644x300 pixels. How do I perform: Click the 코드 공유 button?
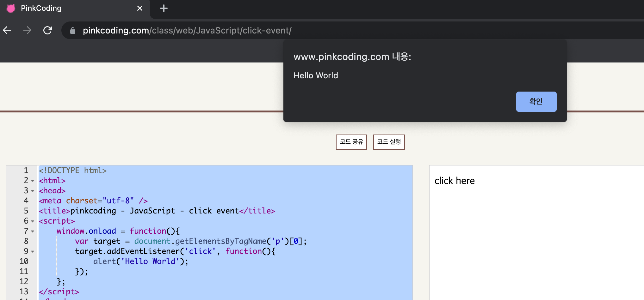(x=351, y=142)
